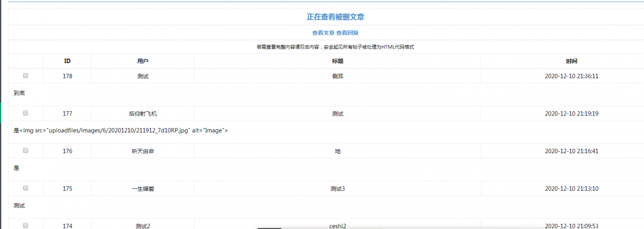Viewport: 644px width, 229px height.
Task: Click timestamp 2020-12-10 21:09:53
Action: [572, 226]
